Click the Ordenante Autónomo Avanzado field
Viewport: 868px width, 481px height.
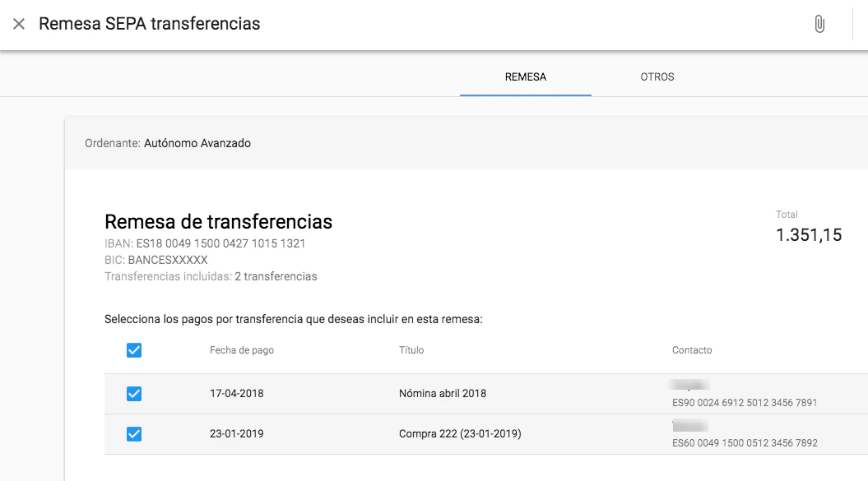[197, 143]
